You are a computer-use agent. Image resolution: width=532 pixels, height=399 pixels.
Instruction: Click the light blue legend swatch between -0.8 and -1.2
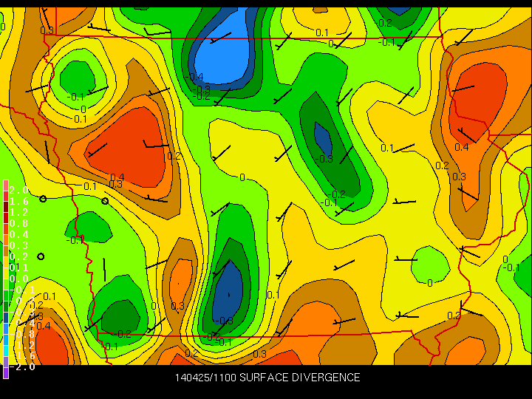click(6, 339)
